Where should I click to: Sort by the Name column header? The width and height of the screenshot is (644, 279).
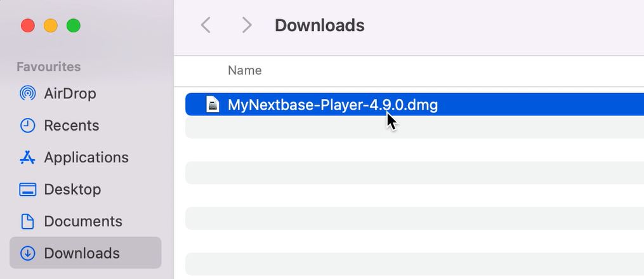click(x=245, y=70)
